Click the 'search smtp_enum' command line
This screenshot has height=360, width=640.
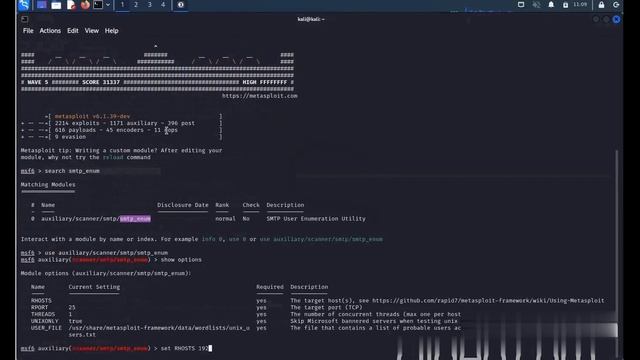(x=72, y=171)
